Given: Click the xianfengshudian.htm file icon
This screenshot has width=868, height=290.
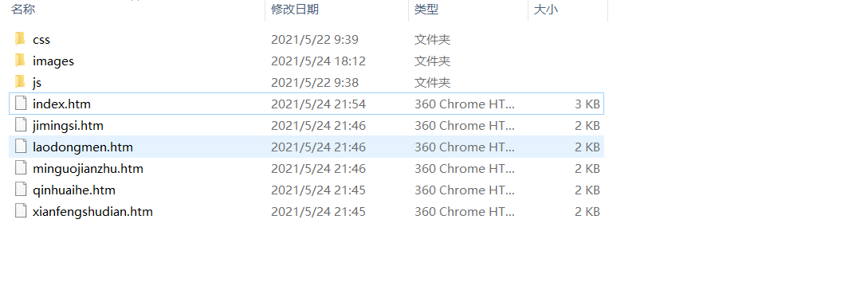Looking at the screenshot, I should click(x=21, y=211).
